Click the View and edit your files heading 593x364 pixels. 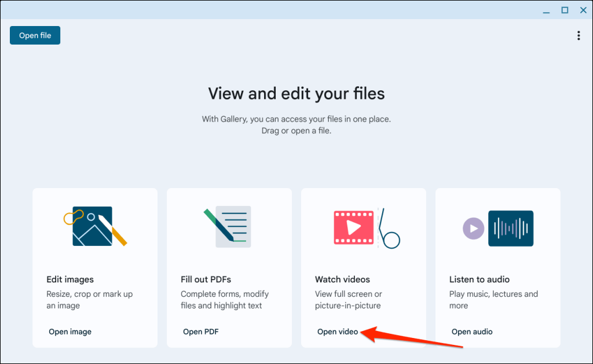296,93
